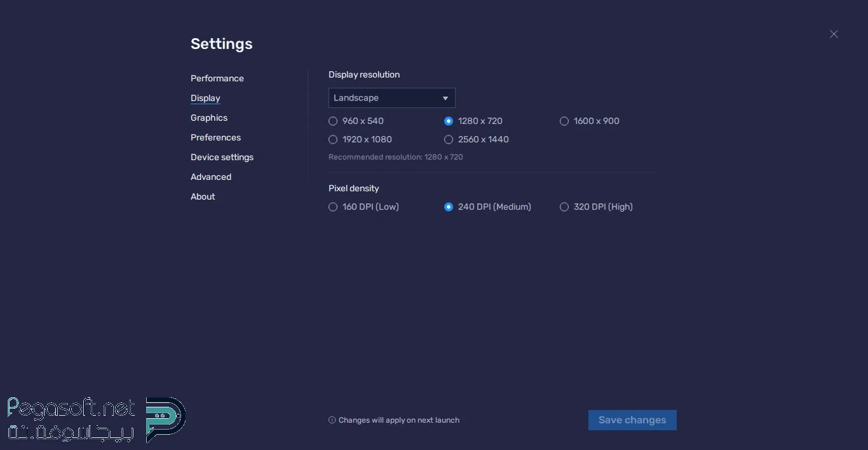Select 240 DPI (Medium) pixel density
The height and width of the screenshot is (450, 868).
(x=449, y=207)
